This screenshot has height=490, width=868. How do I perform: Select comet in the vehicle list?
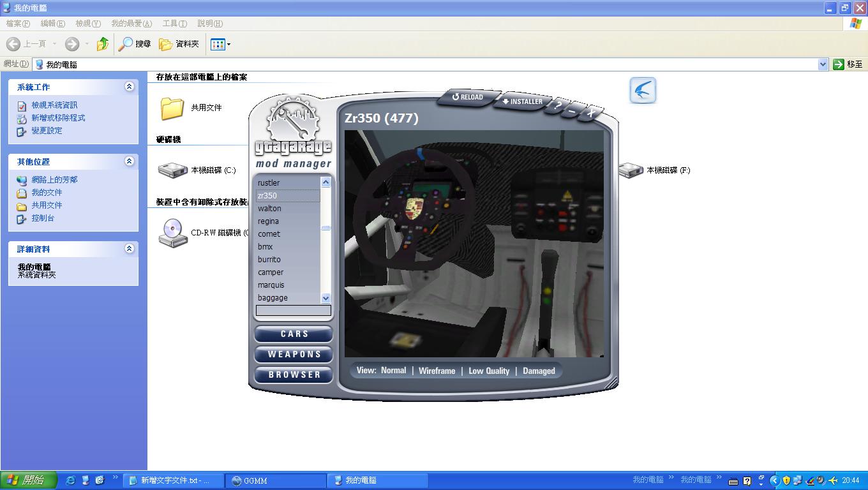288,234
